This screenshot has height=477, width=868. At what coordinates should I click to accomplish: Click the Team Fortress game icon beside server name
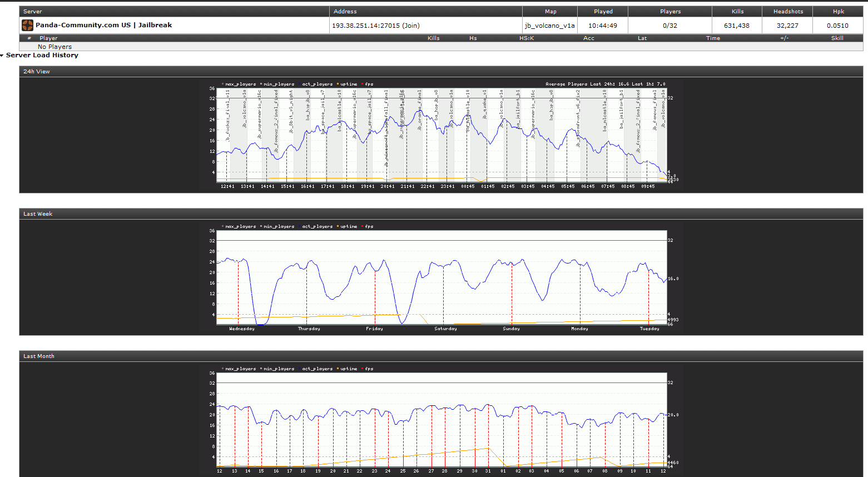[x=27, y=26]
